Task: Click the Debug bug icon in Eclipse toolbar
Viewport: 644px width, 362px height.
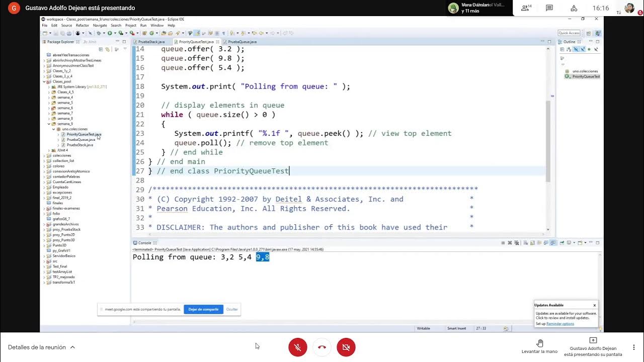Action: tap(99, 33)
